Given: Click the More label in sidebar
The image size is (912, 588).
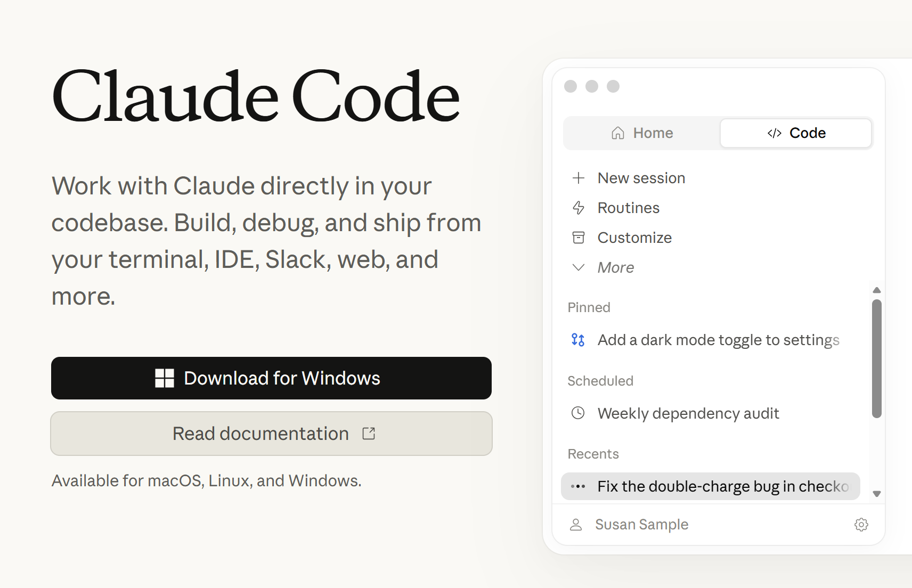Looking at the screenshot, I should (616, 267).
